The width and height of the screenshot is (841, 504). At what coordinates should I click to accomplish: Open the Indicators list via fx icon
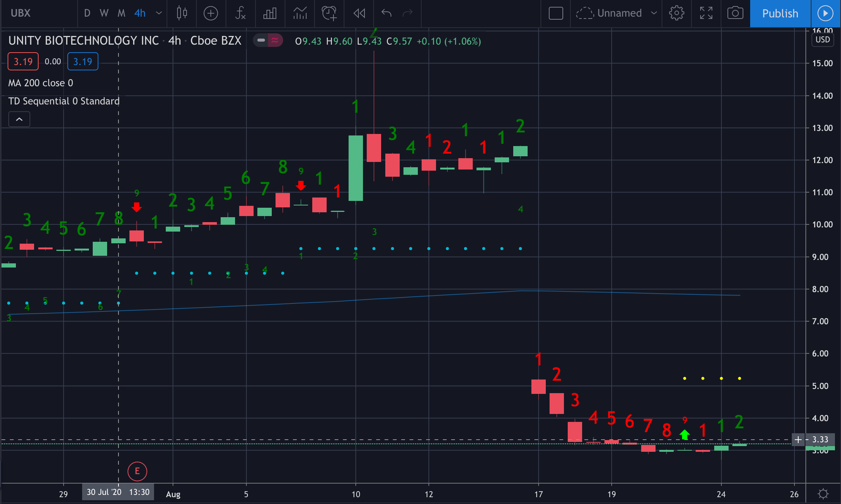(241, 14)
